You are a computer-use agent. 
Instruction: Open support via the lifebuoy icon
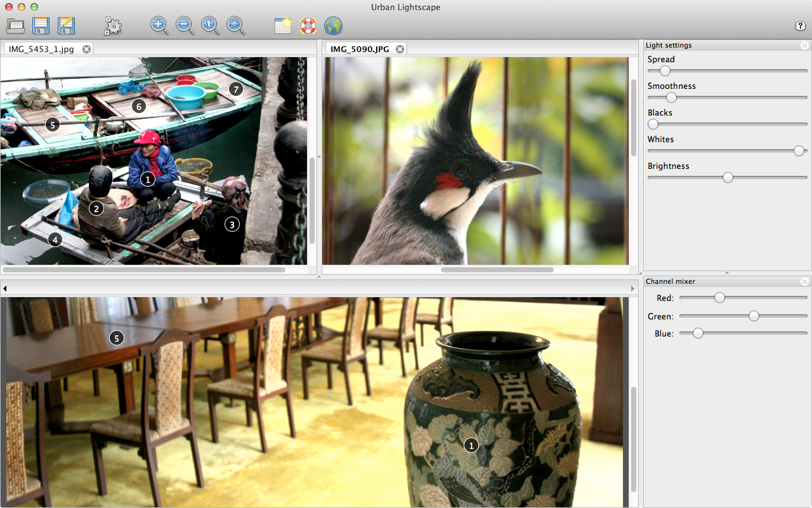tap(308, 26)
